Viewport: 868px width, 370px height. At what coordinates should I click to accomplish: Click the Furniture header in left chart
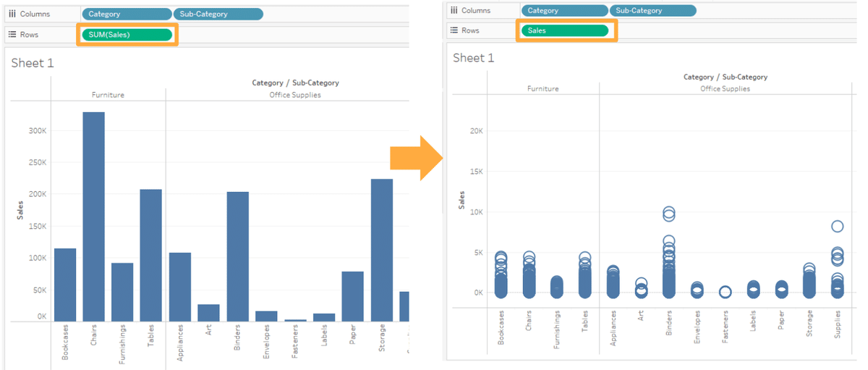(108, 95)
